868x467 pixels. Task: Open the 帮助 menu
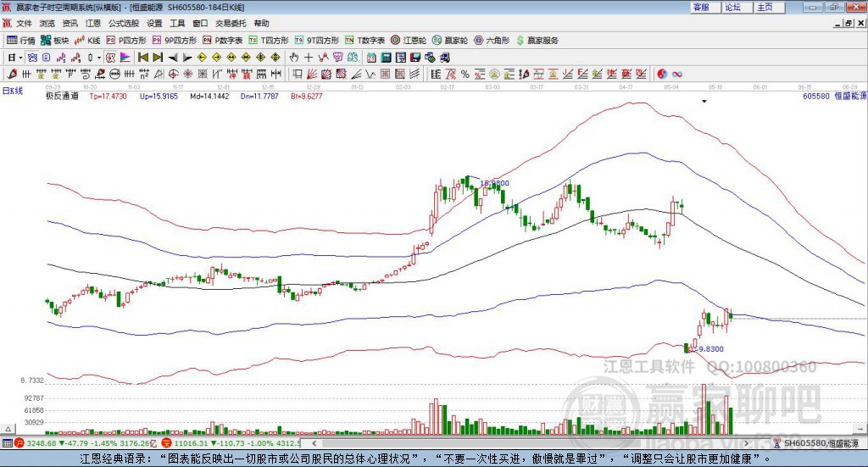pyautogui.click(x=261, y=23)
